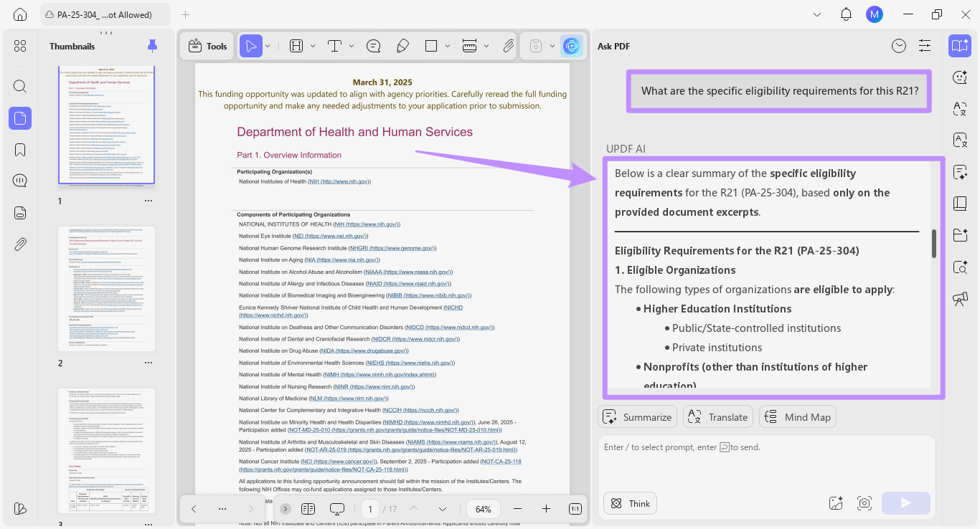
Task: Expand the text highlight tool dropdown arrow
Action: coord(313,46)
